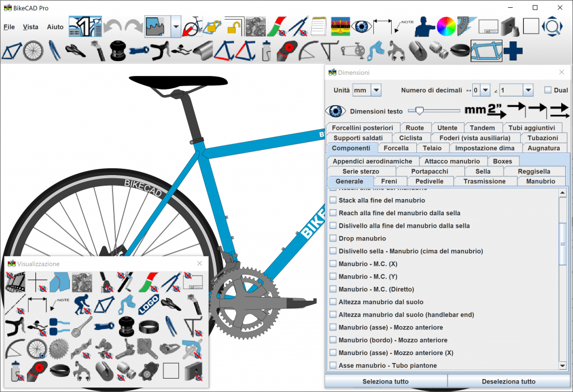Open the Vista menu

click(x=31, y=27)
